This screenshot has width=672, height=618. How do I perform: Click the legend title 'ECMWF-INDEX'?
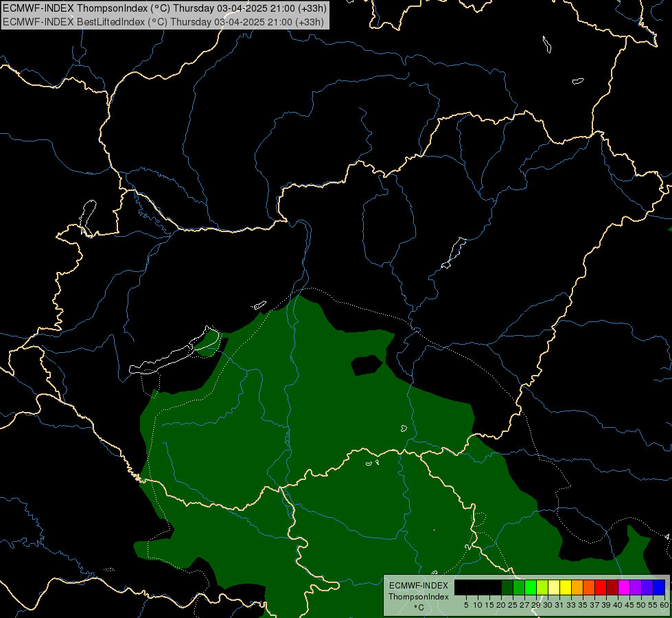click(x=419, y=586)
